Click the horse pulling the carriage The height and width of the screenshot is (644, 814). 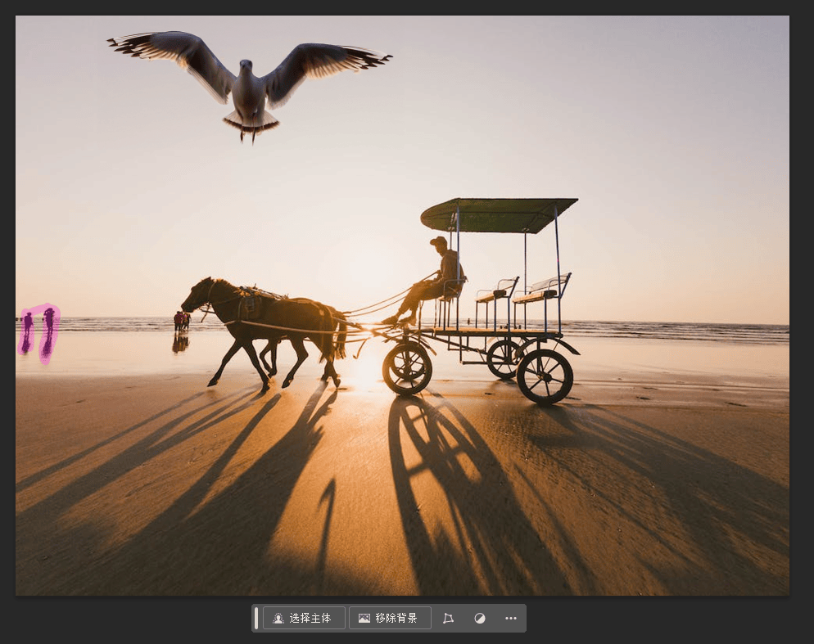pos(265,327)
